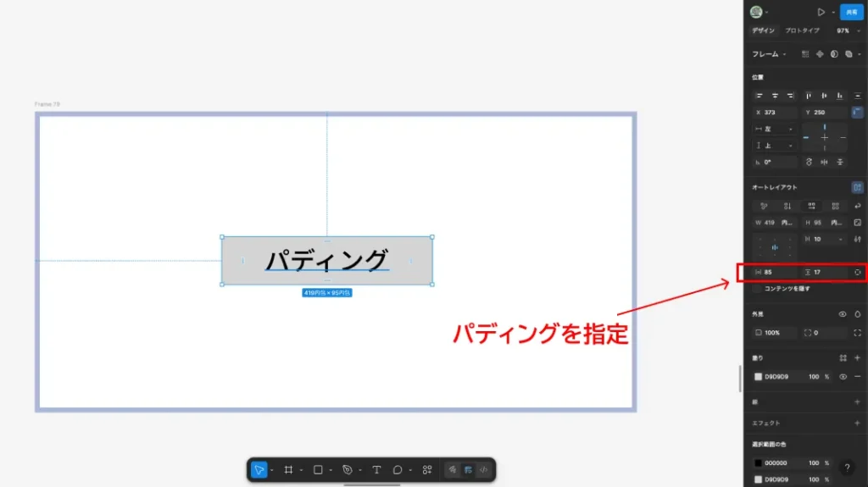Click the D9D9D9 fill color swatch
868x487 pixels.
coord(759,376)
